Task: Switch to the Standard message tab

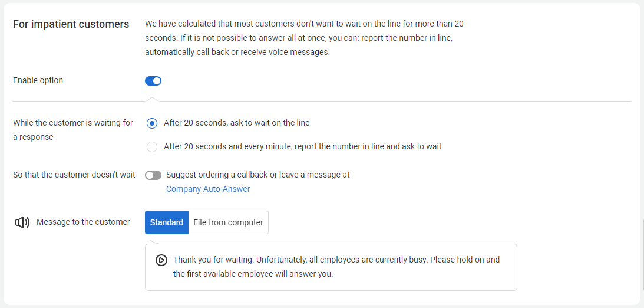Action: click(x=167, y=222)
